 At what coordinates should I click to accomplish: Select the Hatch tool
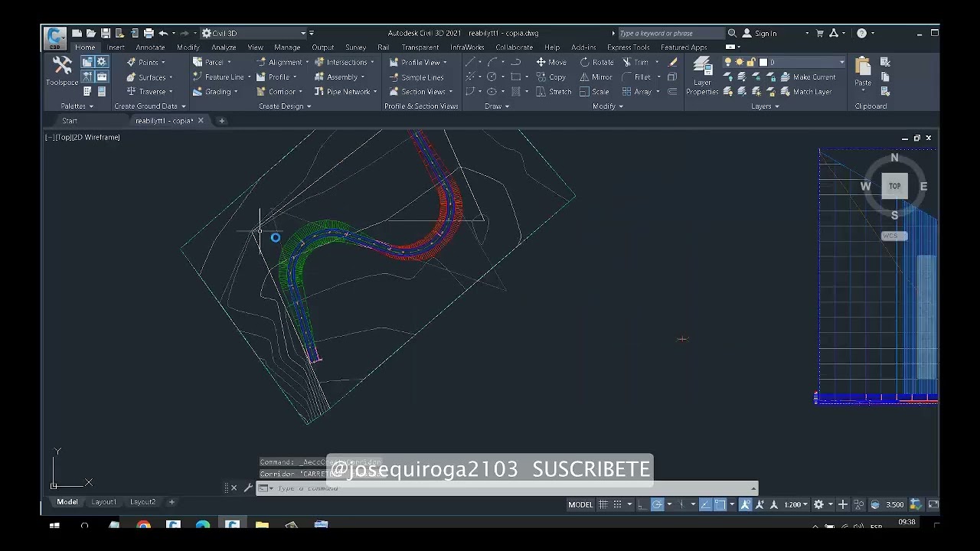tap(515, 91)
